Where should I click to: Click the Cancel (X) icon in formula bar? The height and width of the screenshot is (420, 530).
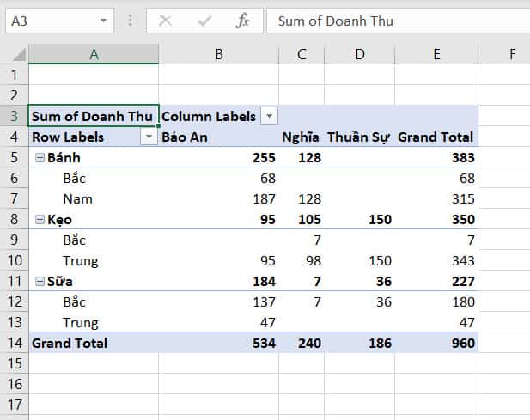[x=165, y=21]
